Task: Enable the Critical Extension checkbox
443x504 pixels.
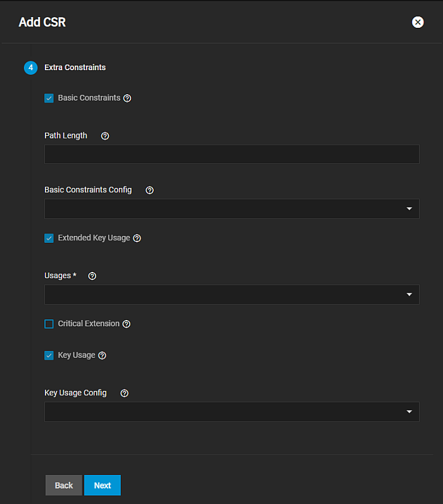Action: [49, 324]
